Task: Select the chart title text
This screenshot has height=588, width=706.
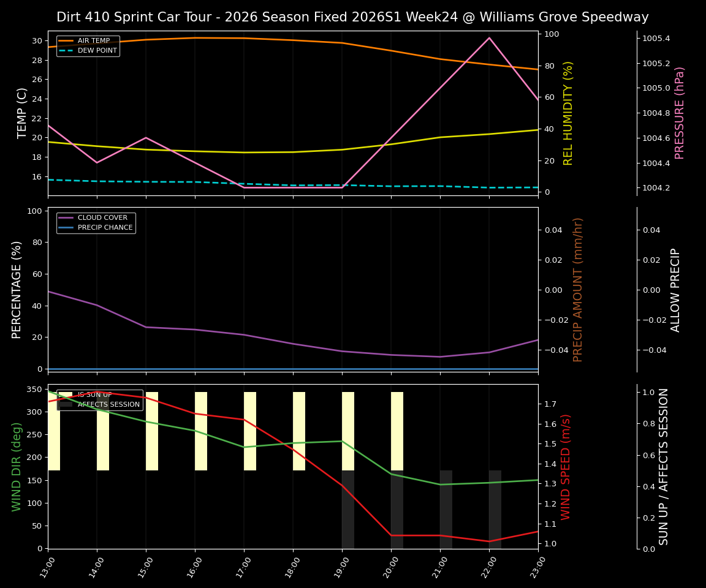Action: pyautogui.click(x=353, y=17)
